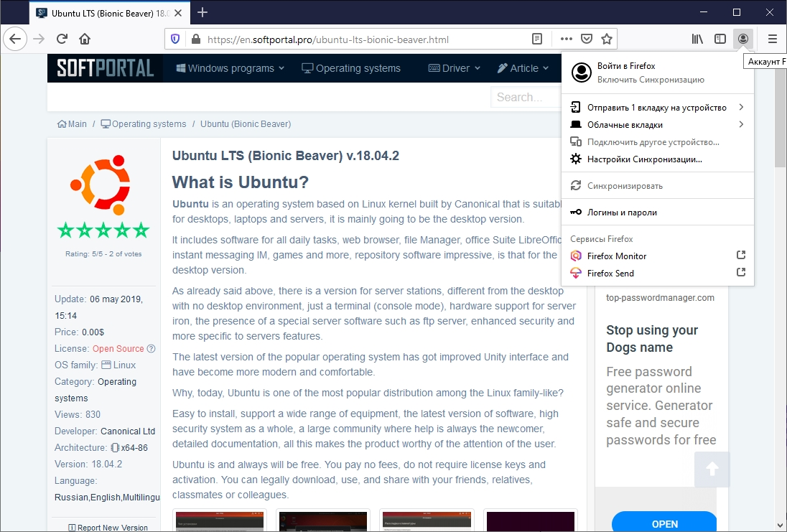Screen dimensions: 787x532
Task: Click the Stop using your Dogs name ad
Action: click(652, 339)
